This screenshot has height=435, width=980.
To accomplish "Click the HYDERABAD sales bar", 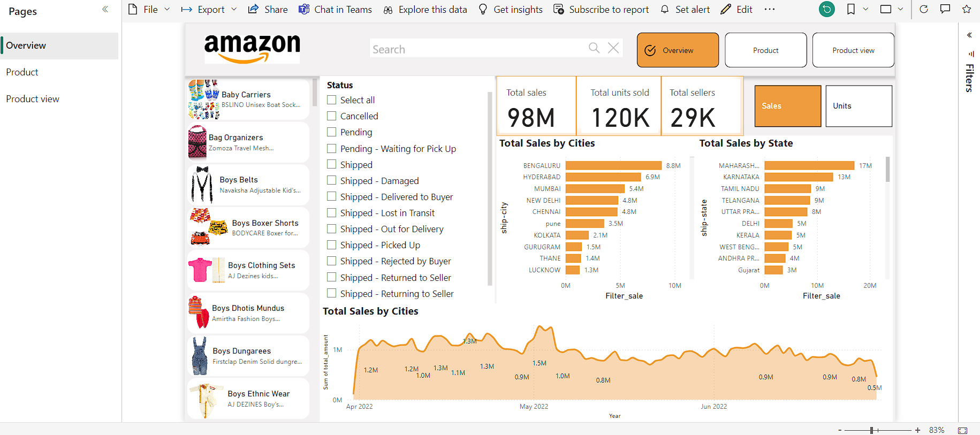I will [x=603, y=177].
